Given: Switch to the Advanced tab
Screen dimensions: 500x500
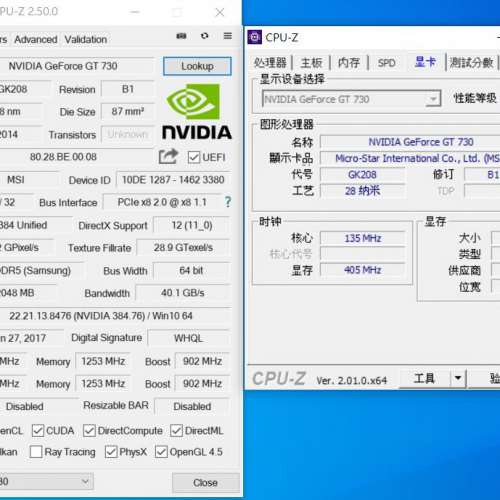Looking at the screenshot, I should click(x=36, y=39).
